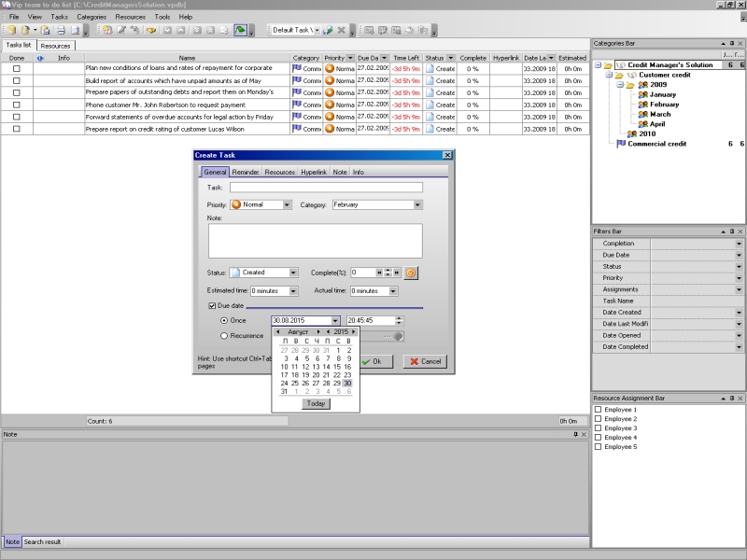
Task: Open the Priority dropdown in Create Task
Action: [x=287, y=204]
